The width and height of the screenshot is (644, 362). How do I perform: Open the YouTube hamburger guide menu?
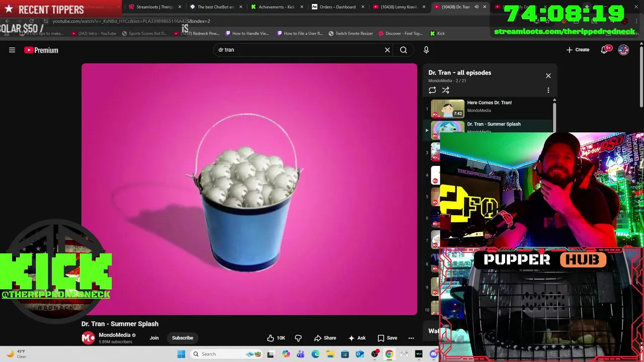click(12, 50)
